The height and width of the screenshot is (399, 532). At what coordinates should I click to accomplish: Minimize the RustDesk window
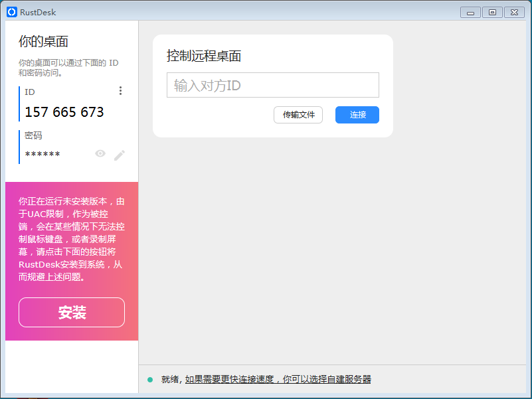[x=471, y=12]
